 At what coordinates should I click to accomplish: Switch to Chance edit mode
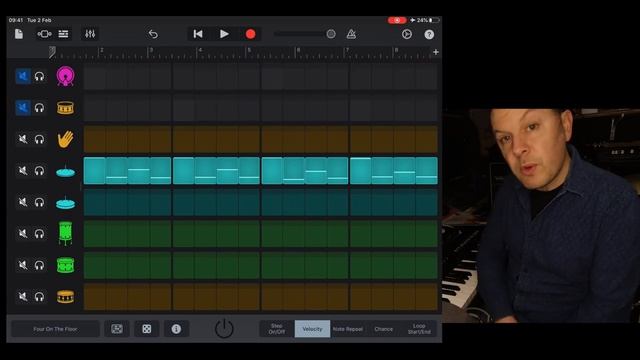click(384, 329)
